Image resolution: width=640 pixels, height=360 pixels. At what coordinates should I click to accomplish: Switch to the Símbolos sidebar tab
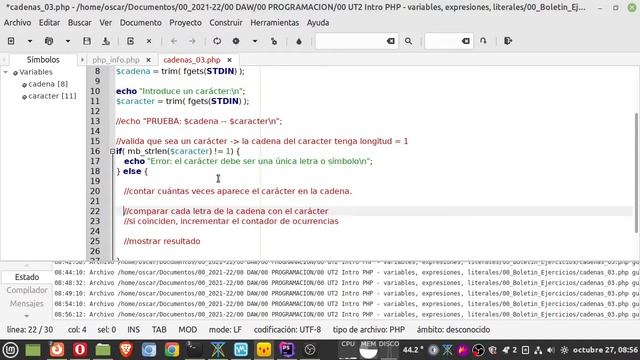click(43, 60)
